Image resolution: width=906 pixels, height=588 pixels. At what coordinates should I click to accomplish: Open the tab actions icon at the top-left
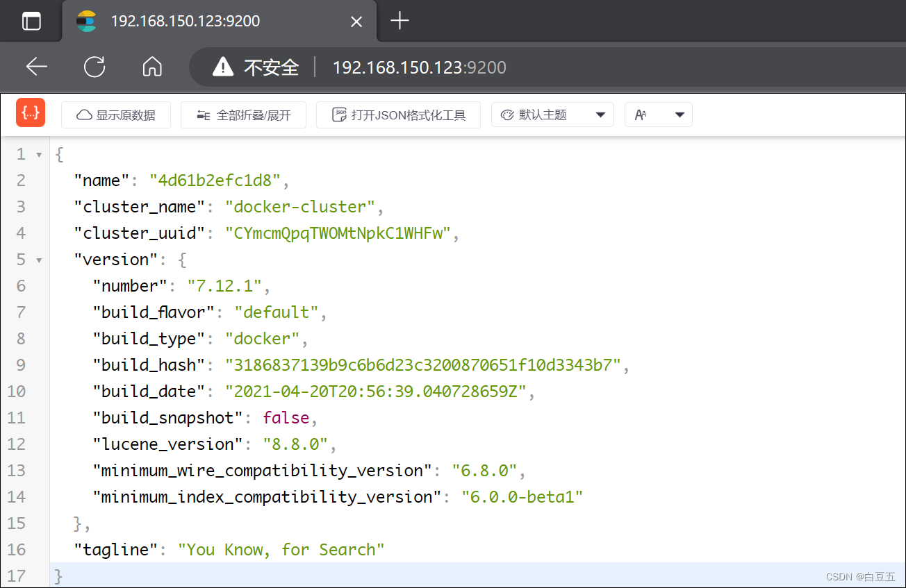click(31, 22)
